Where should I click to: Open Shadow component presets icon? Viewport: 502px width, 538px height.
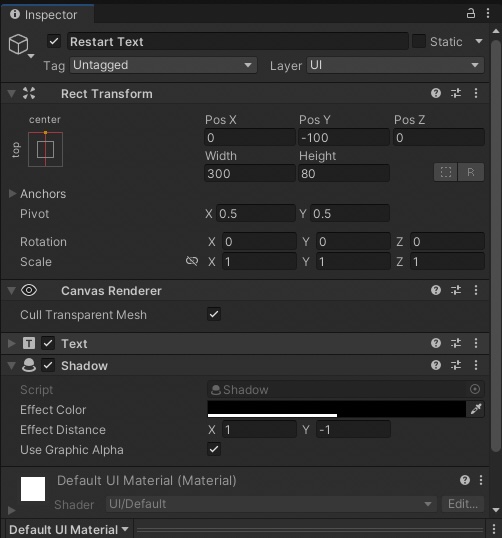[456, 365]
